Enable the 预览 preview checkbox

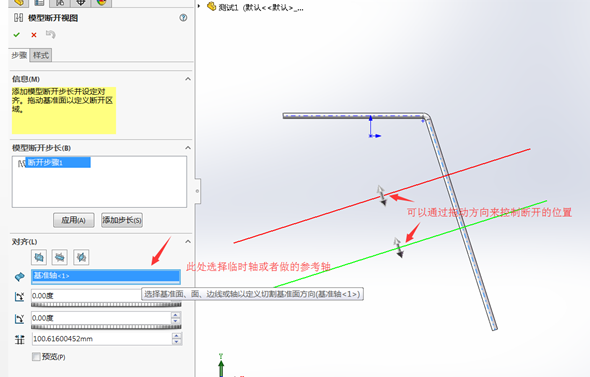[36, 357]
